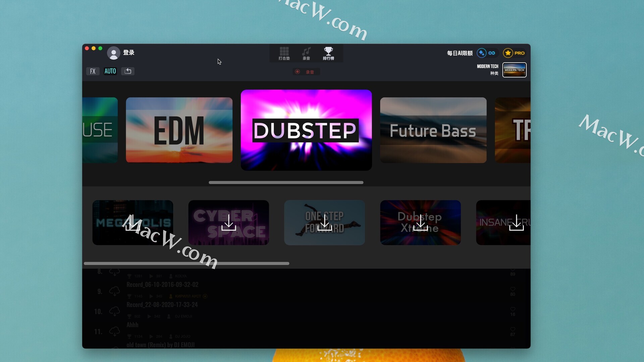Viewport: 644px width, 362px height.
Task: Select the Future Bass genre card
Action: point(433,130)
